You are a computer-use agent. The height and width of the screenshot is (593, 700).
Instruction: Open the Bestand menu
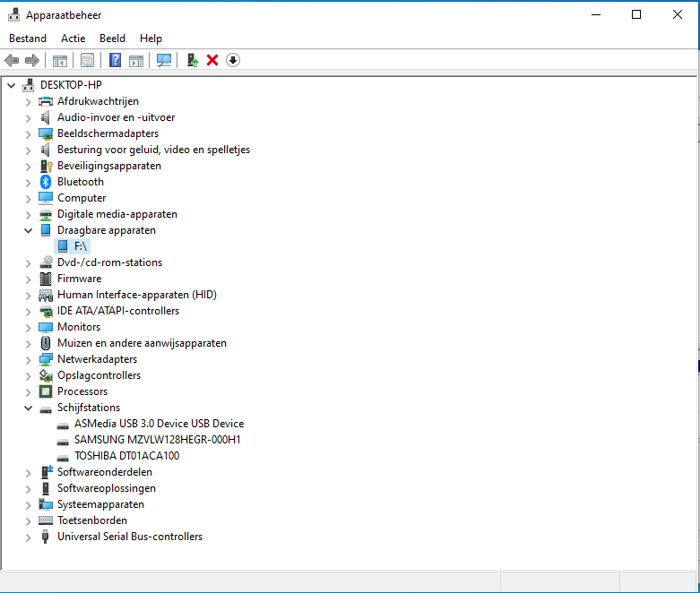click(28, 39)
